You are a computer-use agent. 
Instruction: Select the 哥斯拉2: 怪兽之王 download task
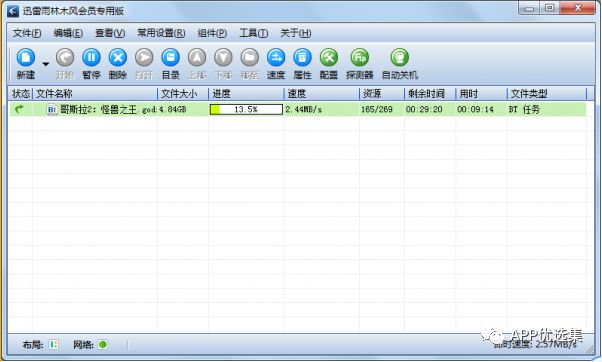(x=298, y=109)
